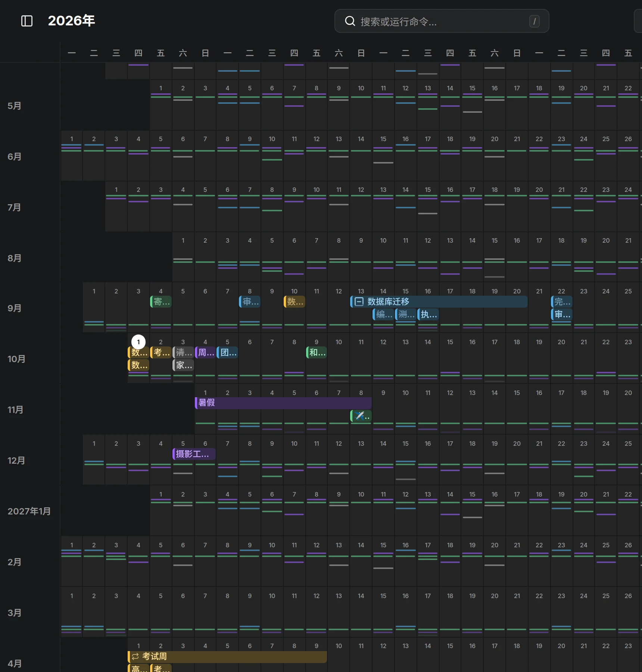Open the airplane event on November 8
The height and width of the screenshot is (672, 642).
pyautogui.click(x=361, y=416)
